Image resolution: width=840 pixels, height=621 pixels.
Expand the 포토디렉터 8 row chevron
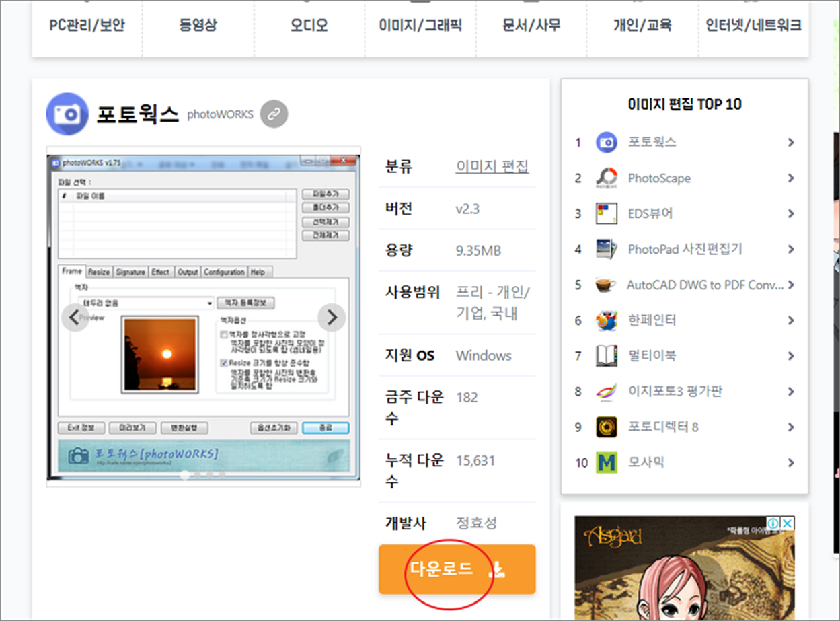[x=791, y=427]
